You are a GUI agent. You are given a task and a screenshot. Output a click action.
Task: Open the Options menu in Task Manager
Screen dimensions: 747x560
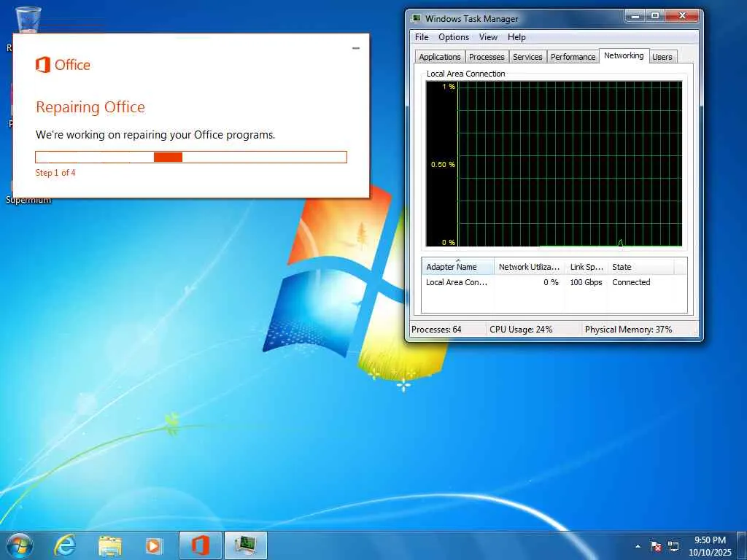pyautogui.click(x=454, y=37)
